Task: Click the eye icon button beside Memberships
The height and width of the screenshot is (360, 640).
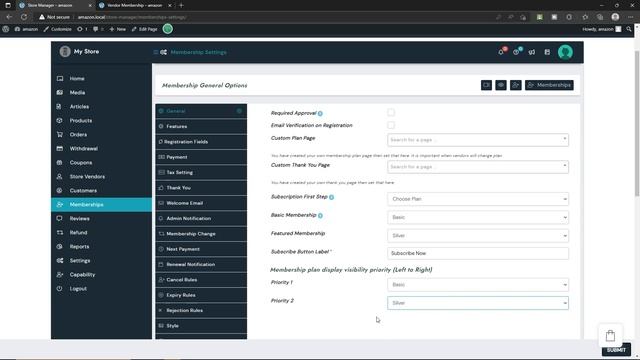Action: point(501,85)
